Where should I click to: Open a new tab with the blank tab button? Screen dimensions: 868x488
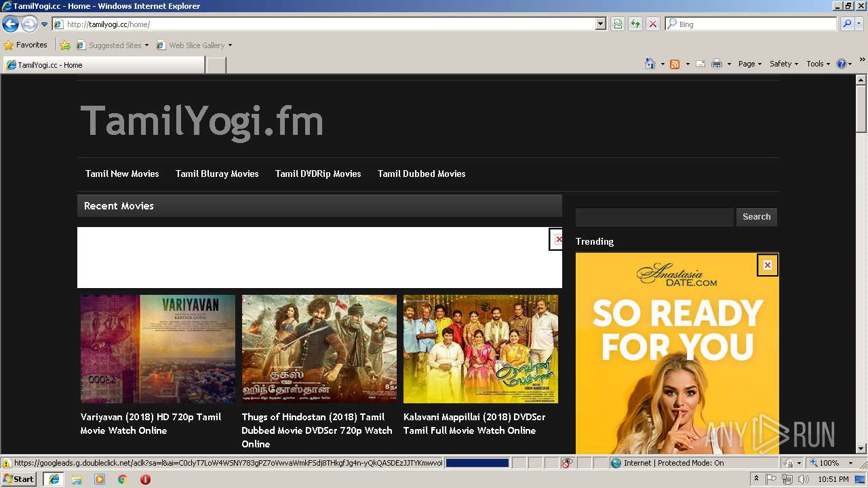click(216, 65)
